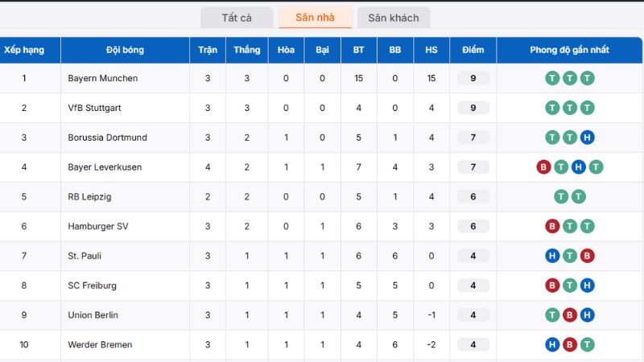Click Union Berlin's red B form badge
This screenshot has width=644, height=362.
point(570,315)
